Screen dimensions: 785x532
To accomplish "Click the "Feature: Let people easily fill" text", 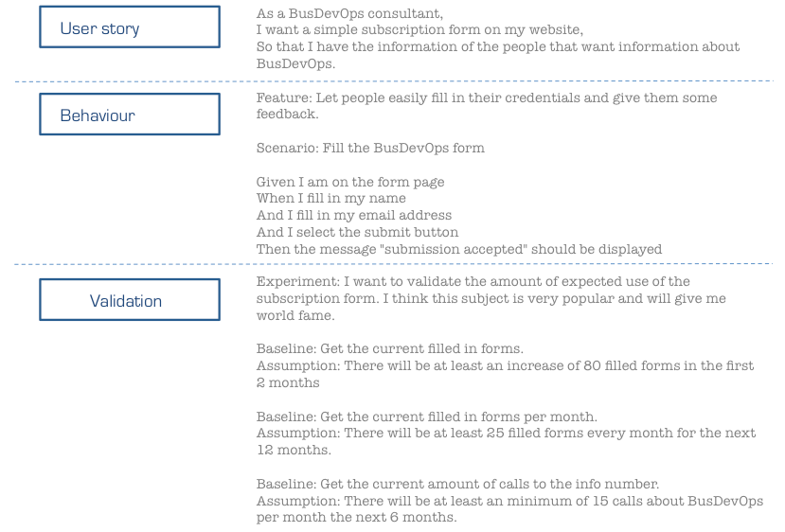I will pos(487,98).
